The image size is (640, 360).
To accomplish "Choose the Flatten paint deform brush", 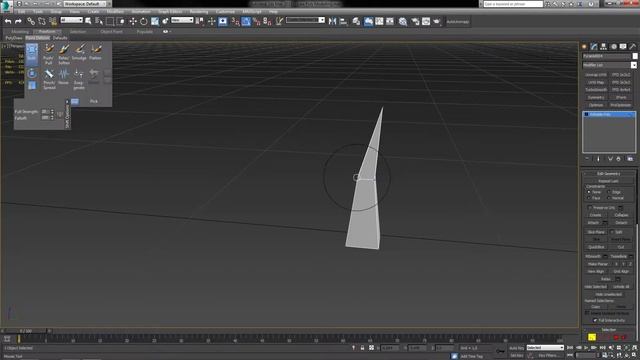I will pyautogui.click(x=96, y=52).
